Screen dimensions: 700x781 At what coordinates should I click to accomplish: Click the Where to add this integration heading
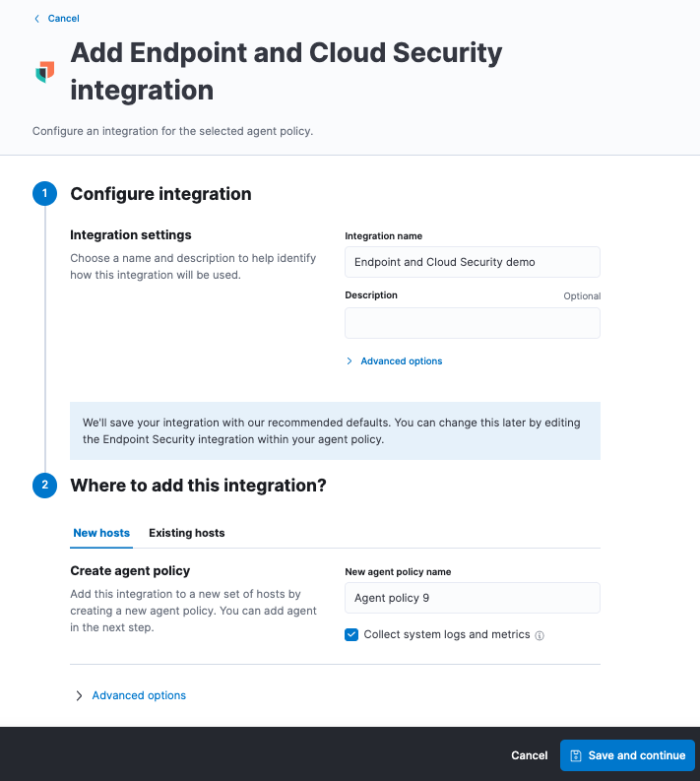198,486
